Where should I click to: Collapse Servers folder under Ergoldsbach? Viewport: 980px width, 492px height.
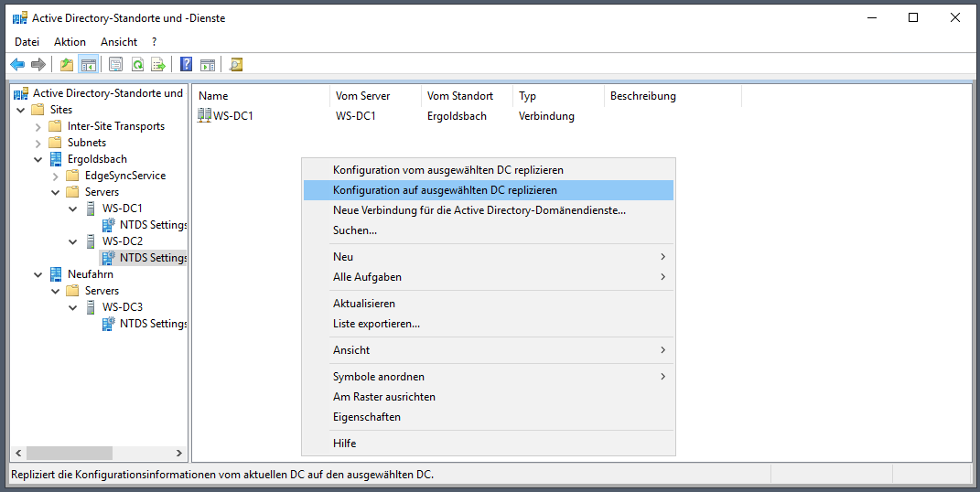pyautogui.click(x=56, y=192)
